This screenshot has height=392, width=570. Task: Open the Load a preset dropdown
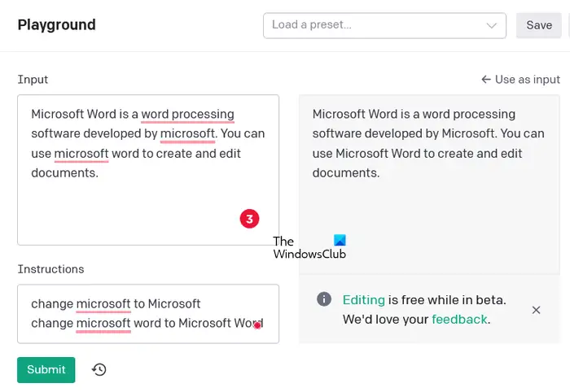[x=384, y=25]
